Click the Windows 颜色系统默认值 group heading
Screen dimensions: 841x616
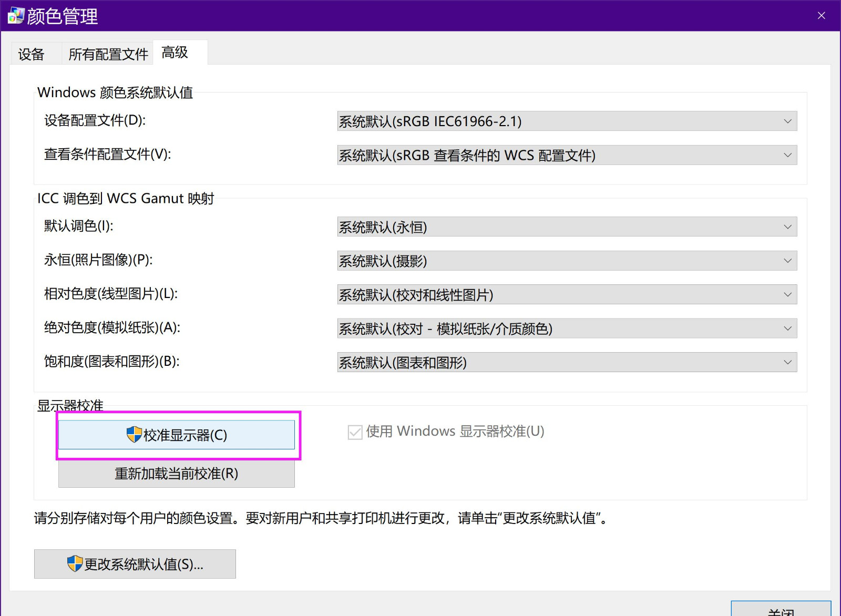115,93
